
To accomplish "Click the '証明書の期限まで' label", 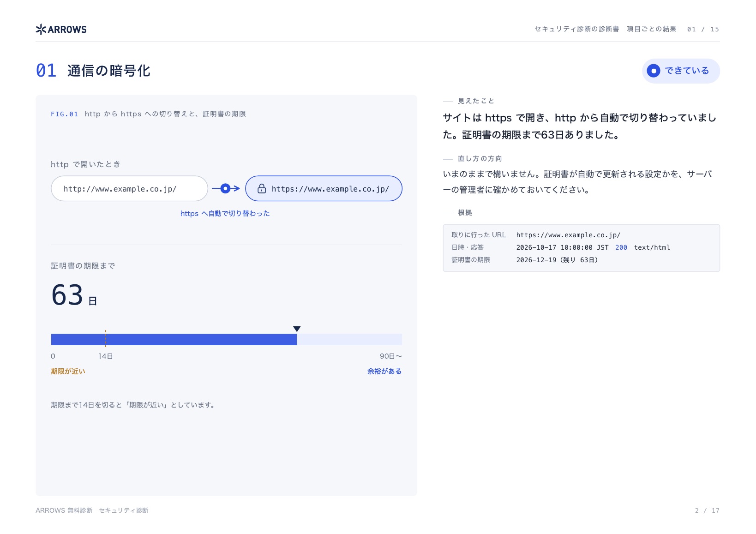I will tap(83, 266).
